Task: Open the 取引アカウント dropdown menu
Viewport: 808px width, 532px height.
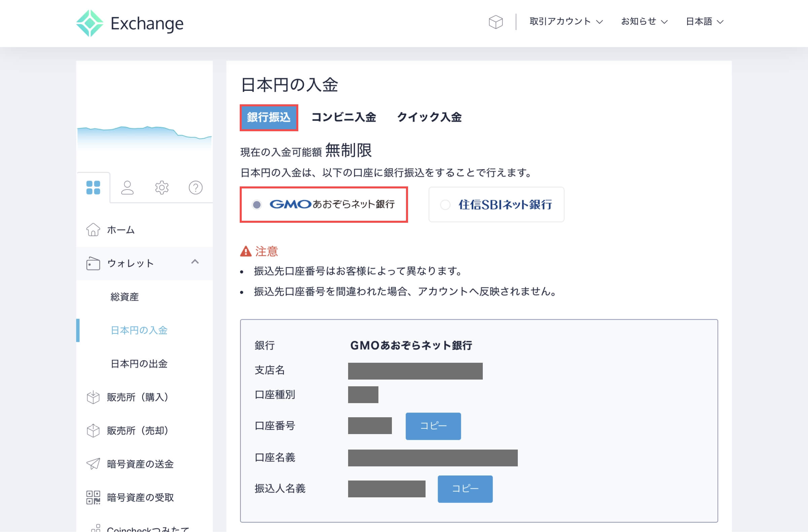Action: (566, 22)
